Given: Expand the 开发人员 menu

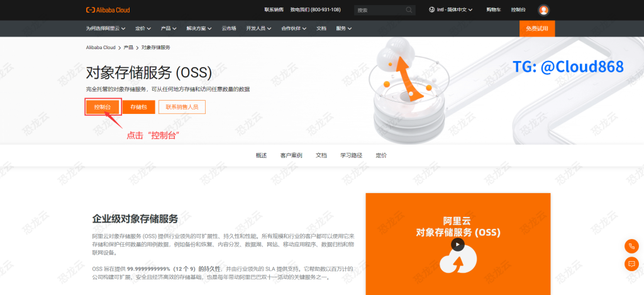Looking at the screenshot, I should coord(258,29).
